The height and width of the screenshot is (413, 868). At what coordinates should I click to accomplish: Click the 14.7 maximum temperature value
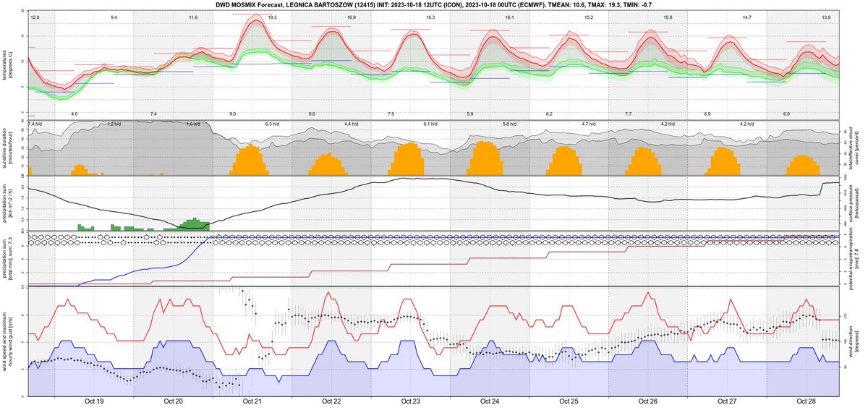[746, 17]
